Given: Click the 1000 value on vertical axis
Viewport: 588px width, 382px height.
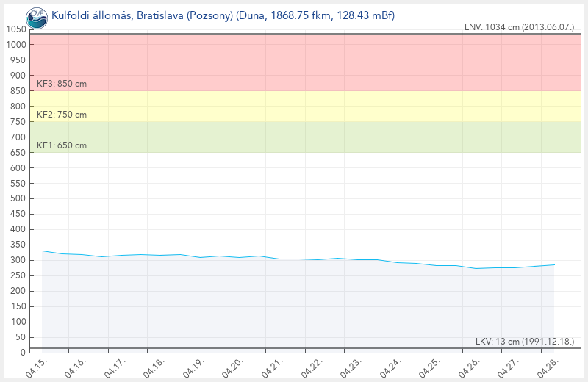Looking at the screenshot, I should tap(15, 45).
